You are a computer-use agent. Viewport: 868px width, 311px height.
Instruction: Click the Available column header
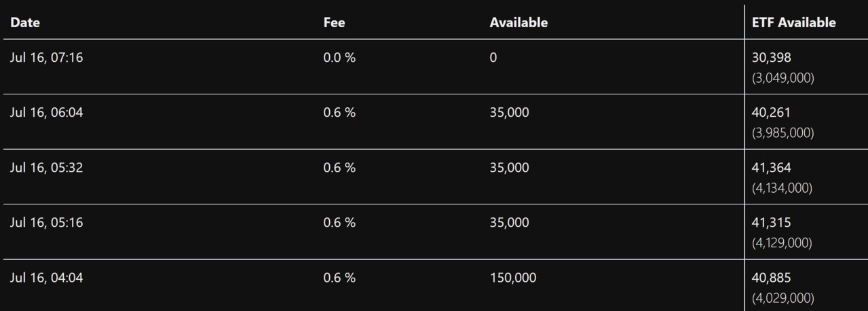pos(518,22)
